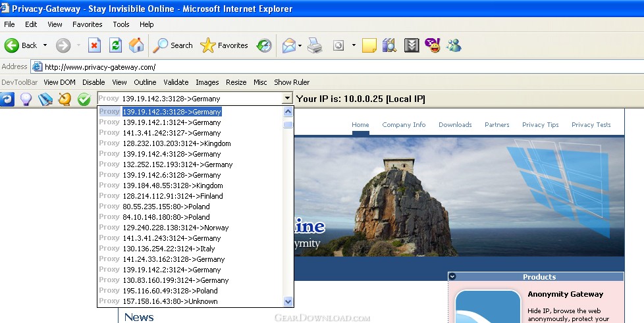Select proxy 157.158.16.43:80 Unknown

(190, 301)
